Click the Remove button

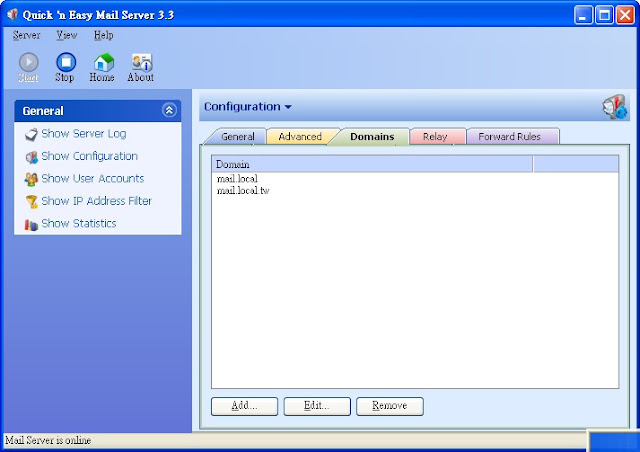click(389, 406)
